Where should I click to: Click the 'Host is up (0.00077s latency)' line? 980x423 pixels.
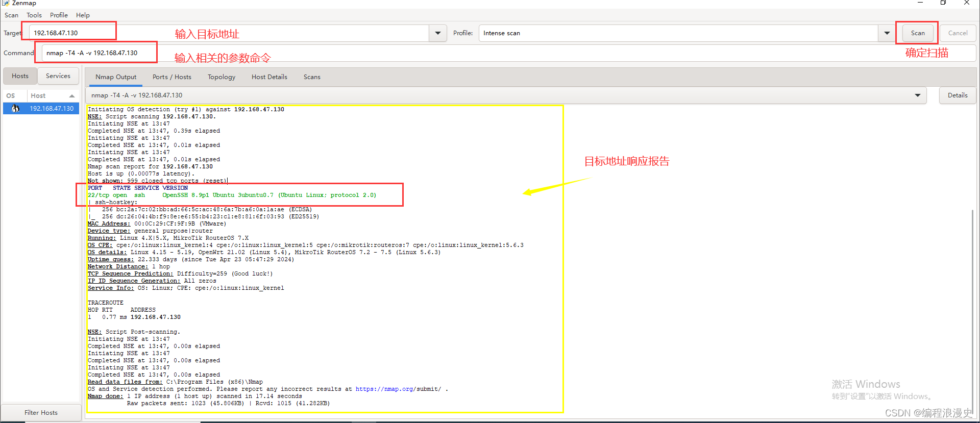(141, 173)
